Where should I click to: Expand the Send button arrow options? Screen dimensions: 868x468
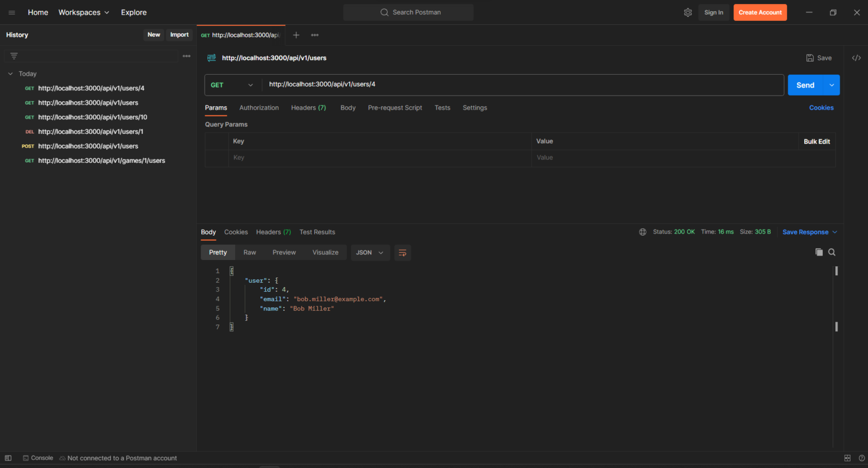tap(832, 85)
